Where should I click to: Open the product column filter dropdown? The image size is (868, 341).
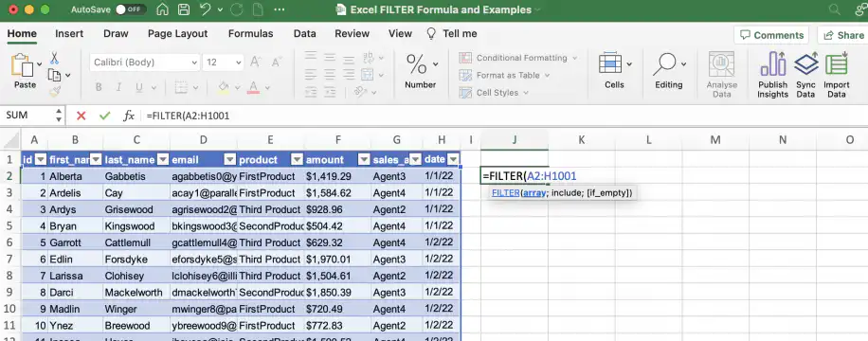[297, 159]
